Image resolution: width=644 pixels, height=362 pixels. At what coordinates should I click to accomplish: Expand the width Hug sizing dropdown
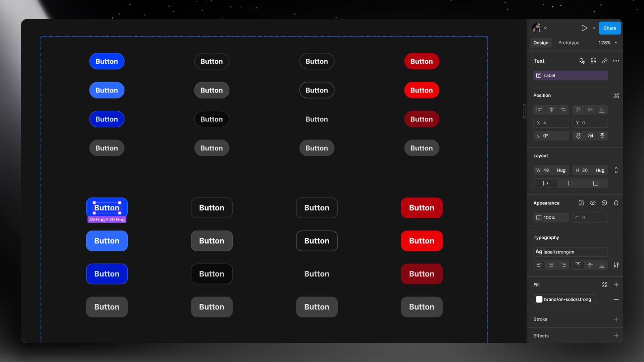(x=561, y=170)
